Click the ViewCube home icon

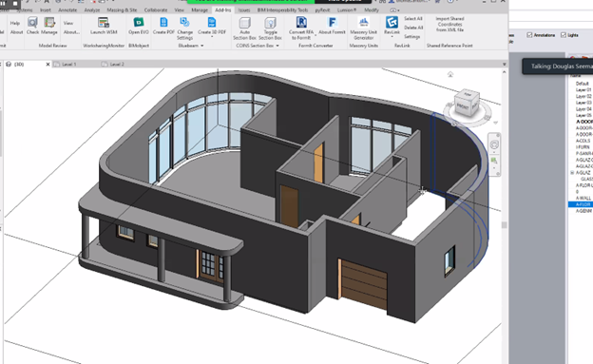point(450,74)
